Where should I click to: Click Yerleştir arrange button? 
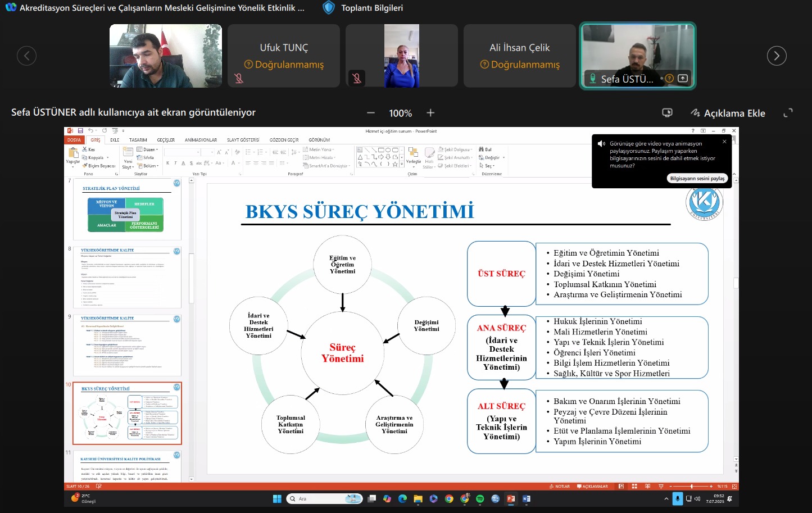413,157
